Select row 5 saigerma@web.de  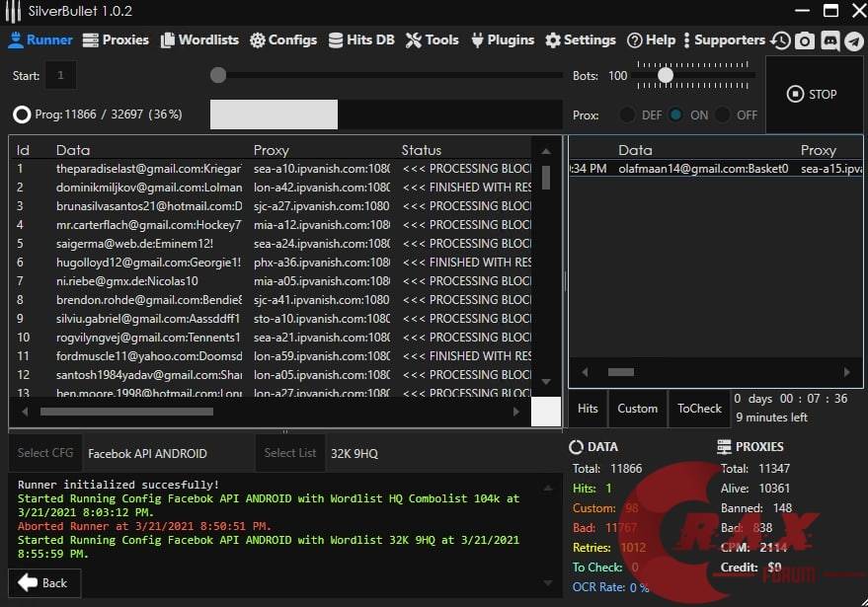pos(272,244)
